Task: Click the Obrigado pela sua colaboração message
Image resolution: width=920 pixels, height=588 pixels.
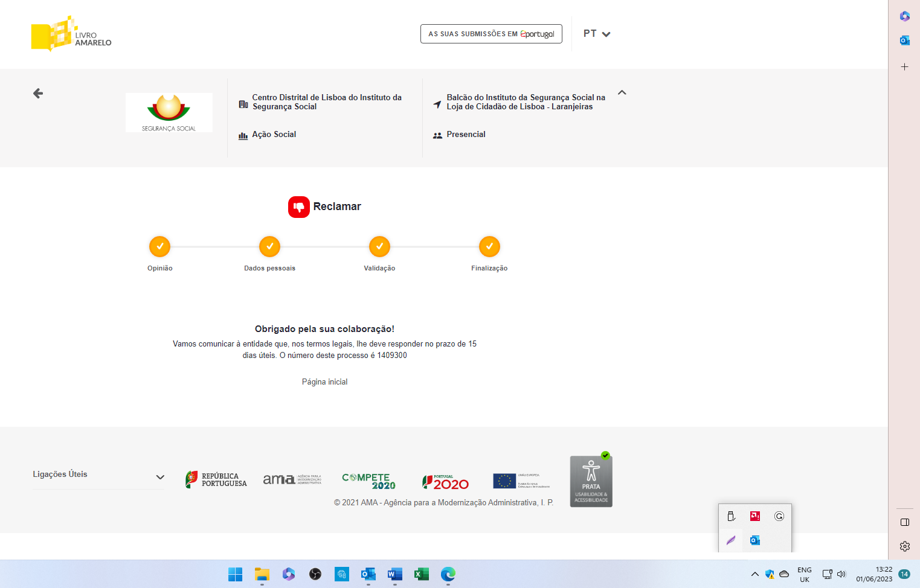Action: point(324,329)
